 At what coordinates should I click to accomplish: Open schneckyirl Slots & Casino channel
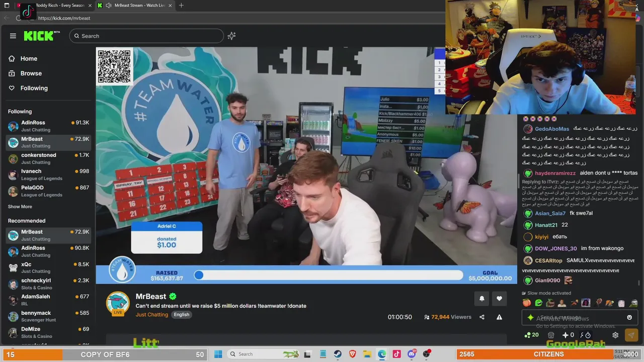(48, 284)
